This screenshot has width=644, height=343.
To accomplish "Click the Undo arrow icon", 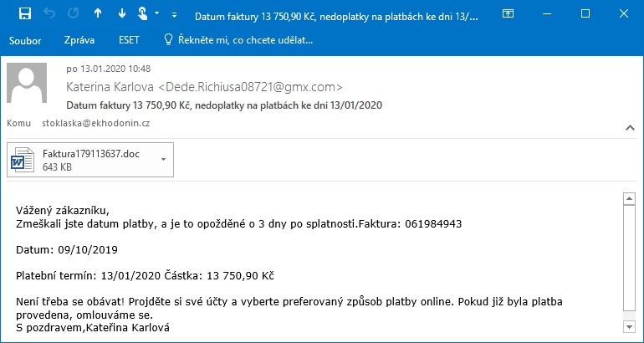I will 49,14.
